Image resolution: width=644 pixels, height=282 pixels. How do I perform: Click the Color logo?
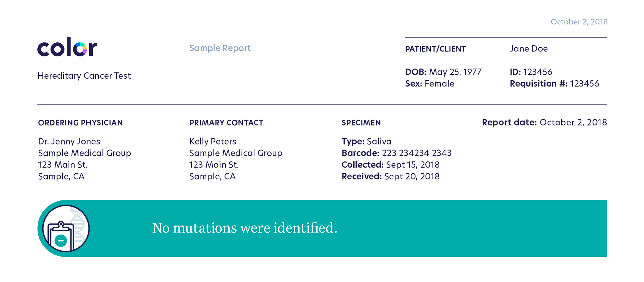pos(67,47)
